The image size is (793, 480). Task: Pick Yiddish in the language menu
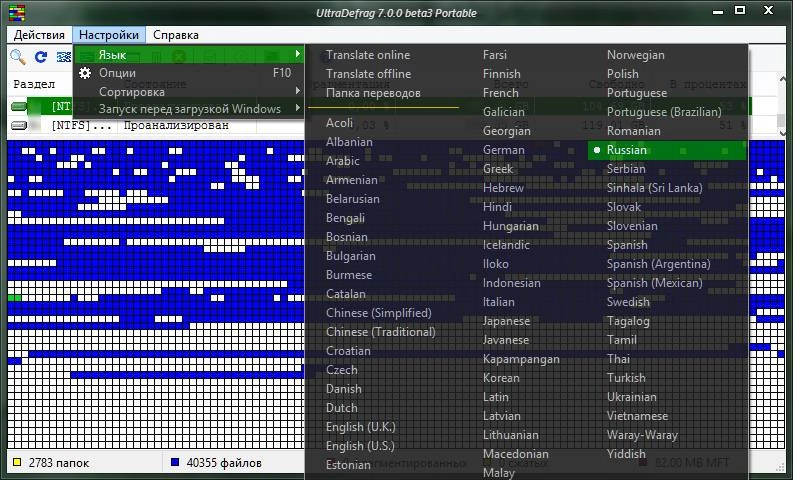pyautogui.click(x=626, y=454)
